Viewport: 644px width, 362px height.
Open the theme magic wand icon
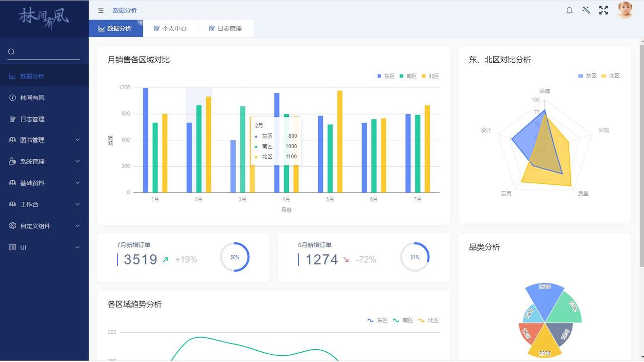586,10
